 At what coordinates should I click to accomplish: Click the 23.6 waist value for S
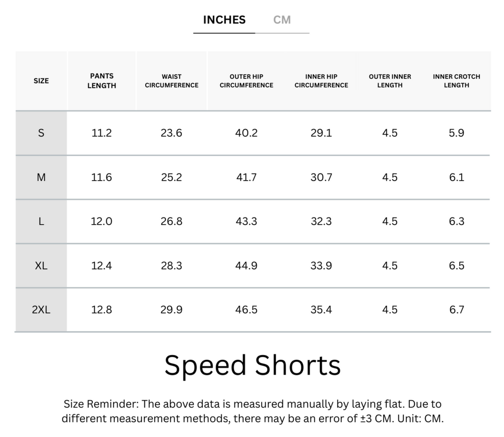click(x=171, y=133)
